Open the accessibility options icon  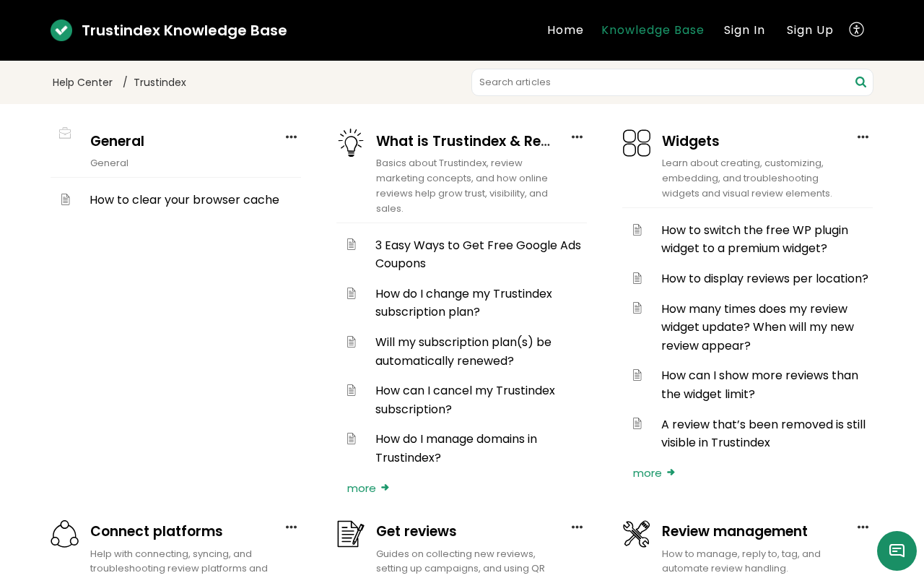pyautogui.click(x=857, y=30)
